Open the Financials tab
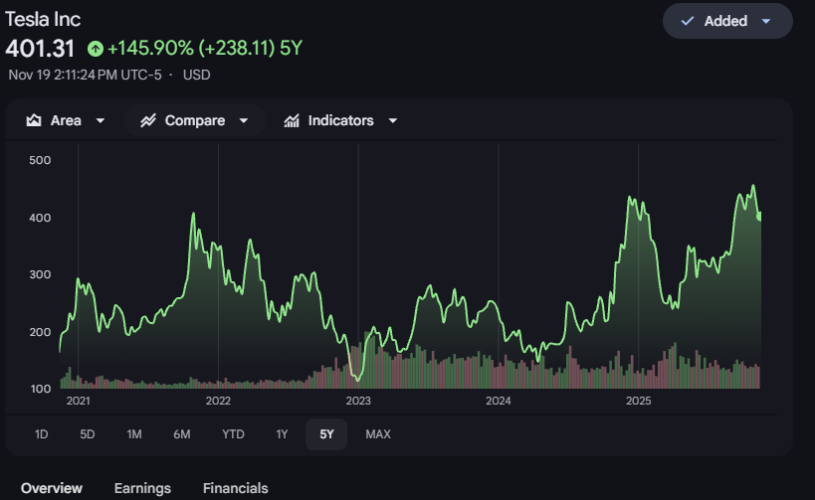 click(235, 488)
